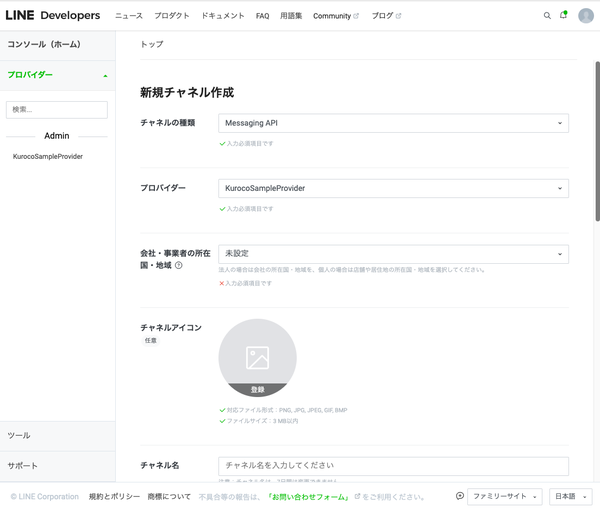This screenshot has height=508, width=600.
Task: Open the サポート sidebar item
Action: click(x=57, y=466)
